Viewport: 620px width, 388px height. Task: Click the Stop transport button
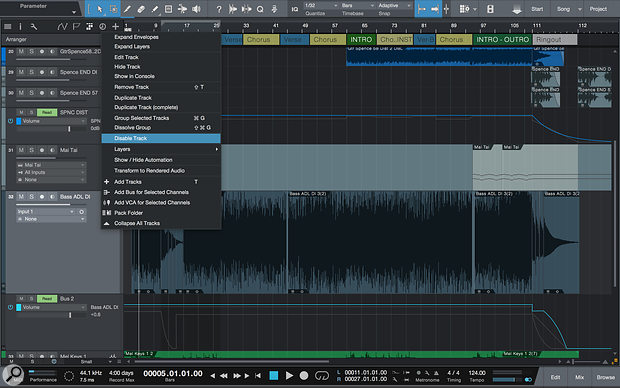pyautogui.click(x=274, y=375)
